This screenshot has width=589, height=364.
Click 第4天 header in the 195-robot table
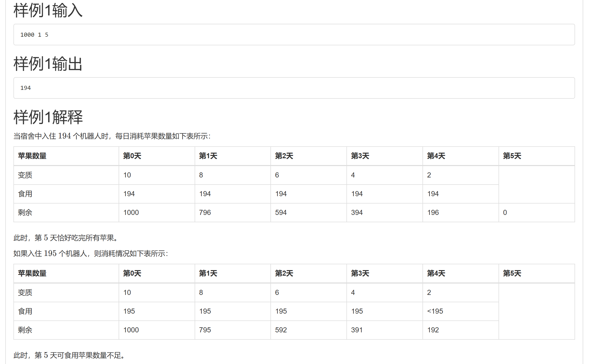pyautogui.click(x=436, y=273)
